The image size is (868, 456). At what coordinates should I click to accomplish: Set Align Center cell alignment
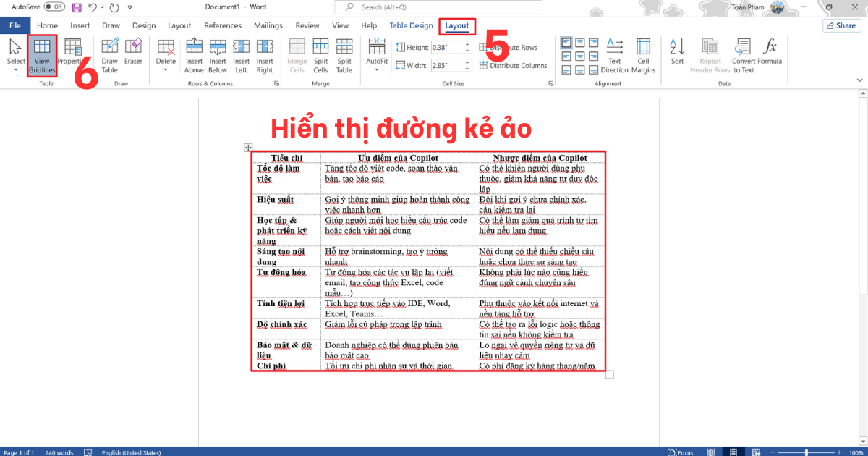(579, 56)
